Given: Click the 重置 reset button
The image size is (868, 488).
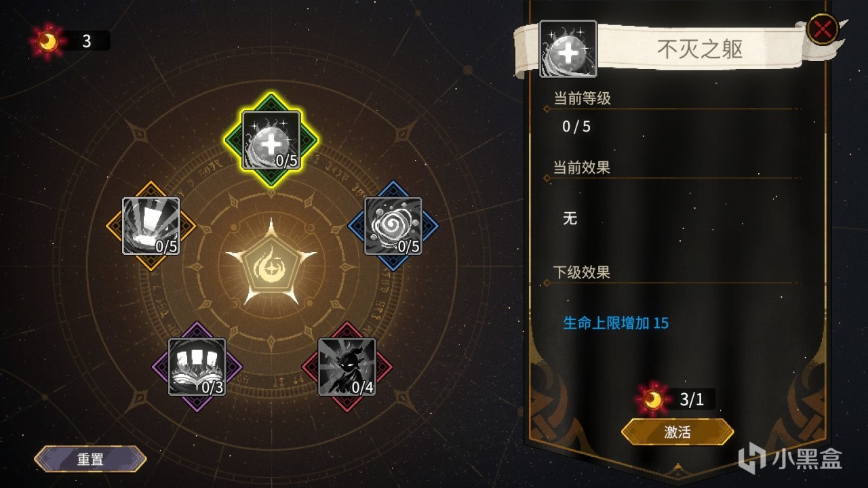Looking at the screenshot, I should pyautogui.click(x=90, y=459).
